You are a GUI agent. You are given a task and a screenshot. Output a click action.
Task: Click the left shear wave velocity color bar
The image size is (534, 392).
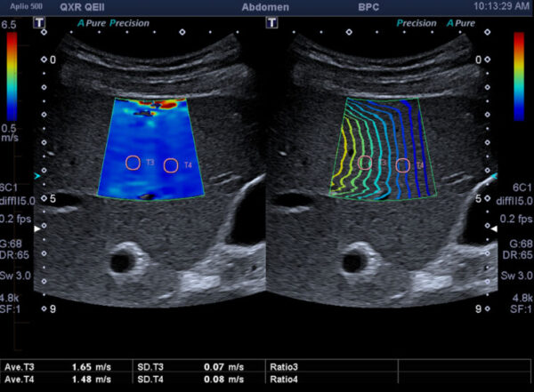click(x=11, y=76)
